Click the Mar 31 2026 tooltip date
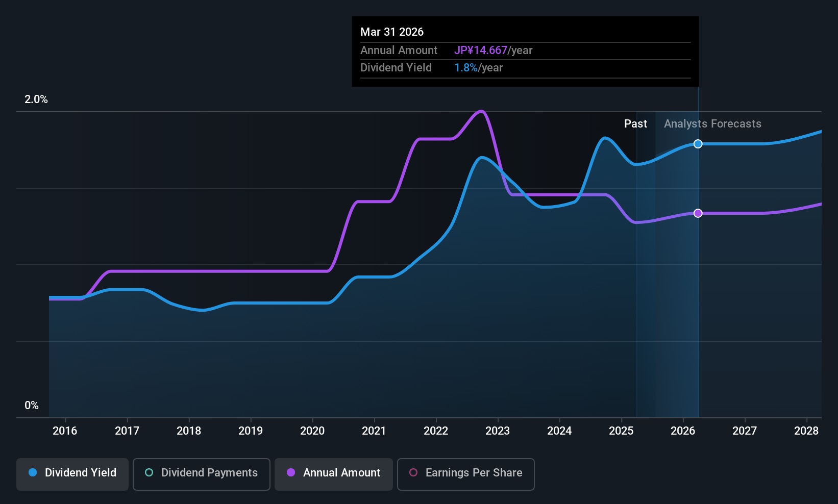The height and width of the screenshot is (504, 838). (392, 32)
